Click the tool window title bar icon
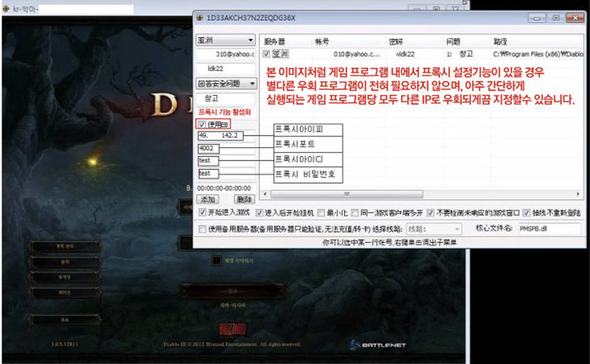 tap(200, 17)
